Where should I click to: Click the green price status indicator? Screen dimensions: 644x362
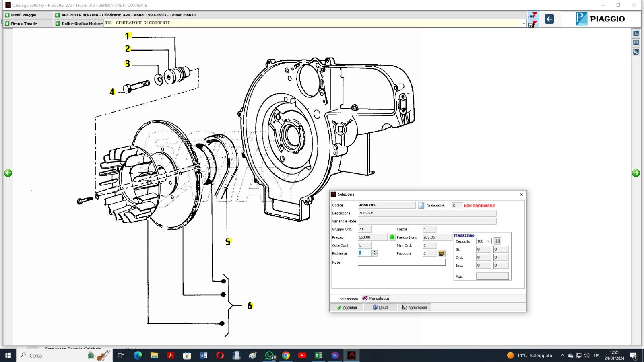392,237
